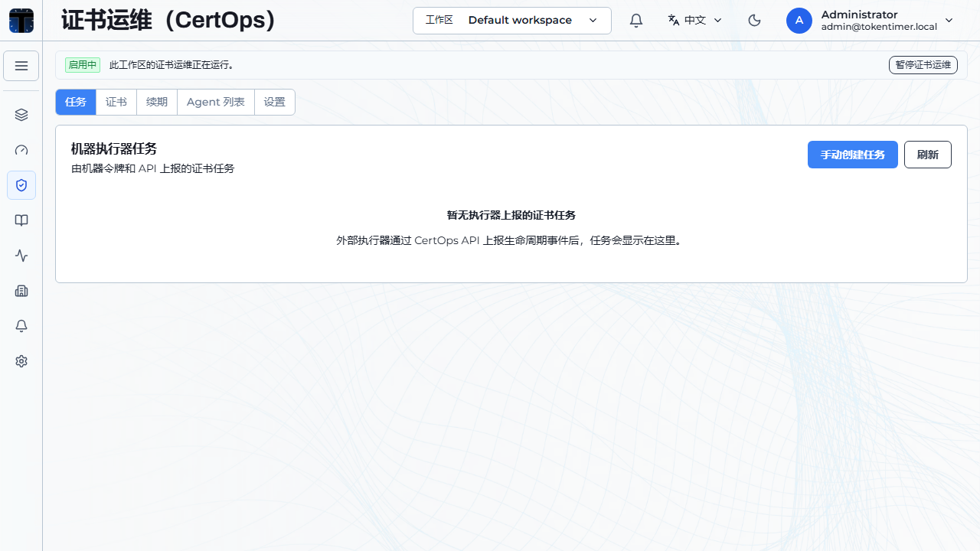Click the 暂无执行器上报的证书任务 text

[511, 215]
